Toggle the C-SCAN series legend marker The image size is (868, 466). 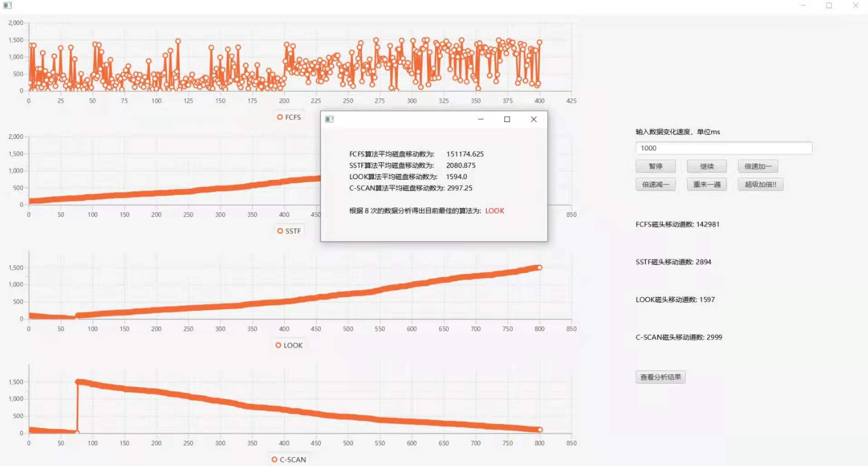coord(288,459)
